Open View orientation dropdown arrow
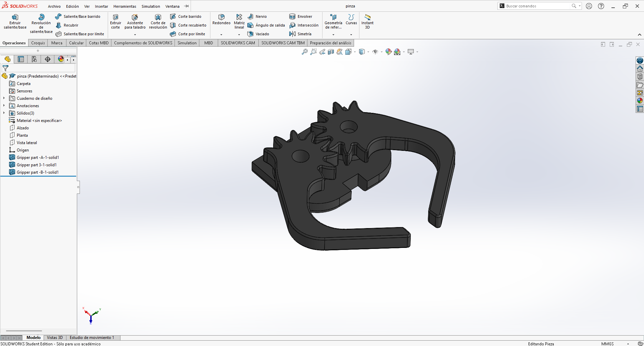The image size is (644, 346). coord(355,52)
